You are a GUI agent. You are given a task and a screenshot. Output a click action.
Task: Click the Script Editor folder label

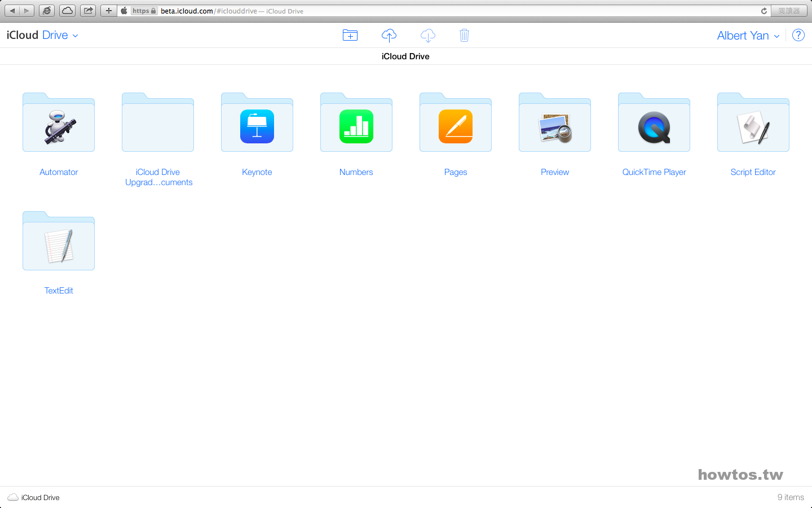753,172
